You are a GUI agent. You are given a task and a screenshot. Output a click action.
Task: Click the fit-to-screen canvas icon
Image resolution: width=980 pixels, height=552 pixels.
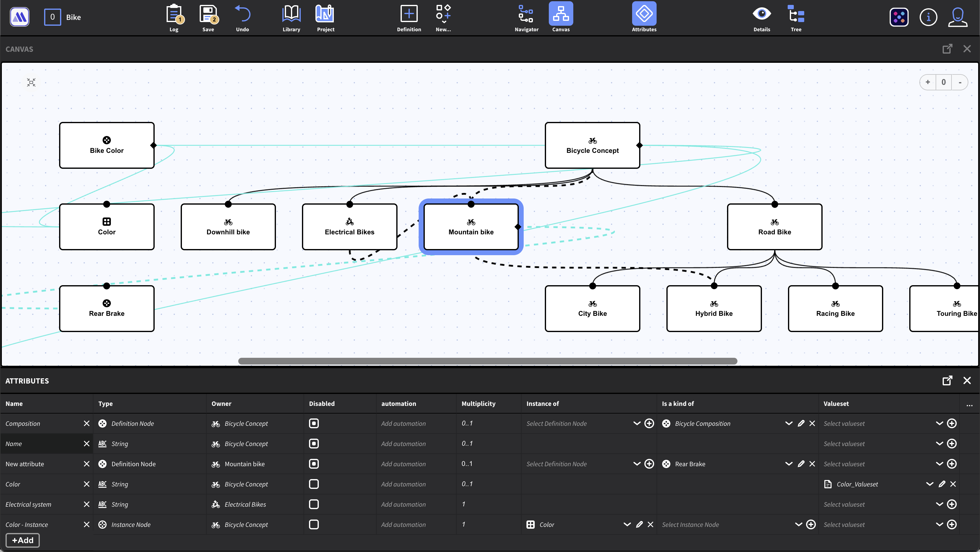click(31, 82)
